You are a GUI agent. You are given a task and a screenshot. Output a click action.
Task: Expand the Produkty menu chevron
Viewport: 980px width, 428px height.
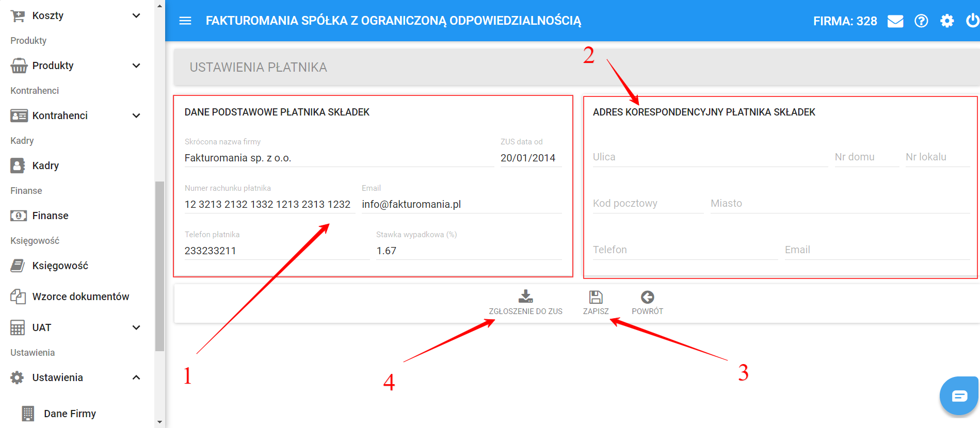(136, 65)
